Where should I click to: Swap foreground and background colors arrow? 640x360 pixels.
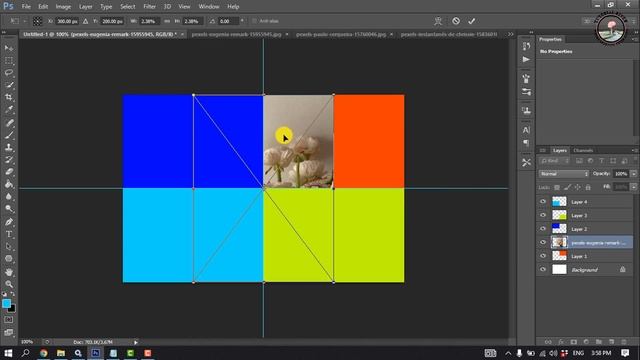click(13, 294)
